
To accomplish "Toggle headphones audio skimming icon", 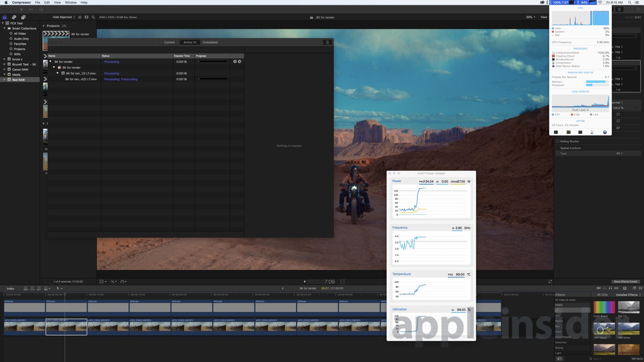I will [x=610, y=288].
